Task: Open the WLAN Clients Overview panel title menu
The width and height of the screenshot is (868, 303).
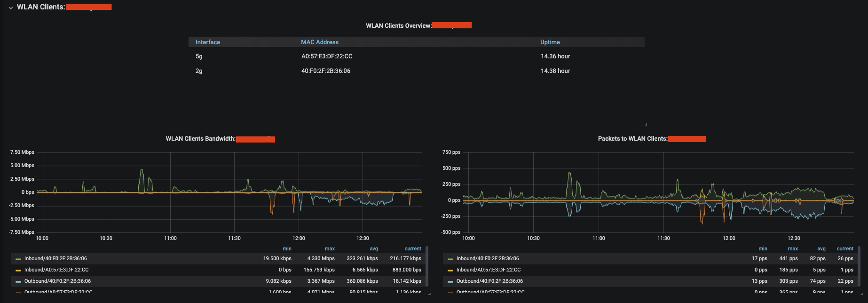Action: [x=398, y=25]
